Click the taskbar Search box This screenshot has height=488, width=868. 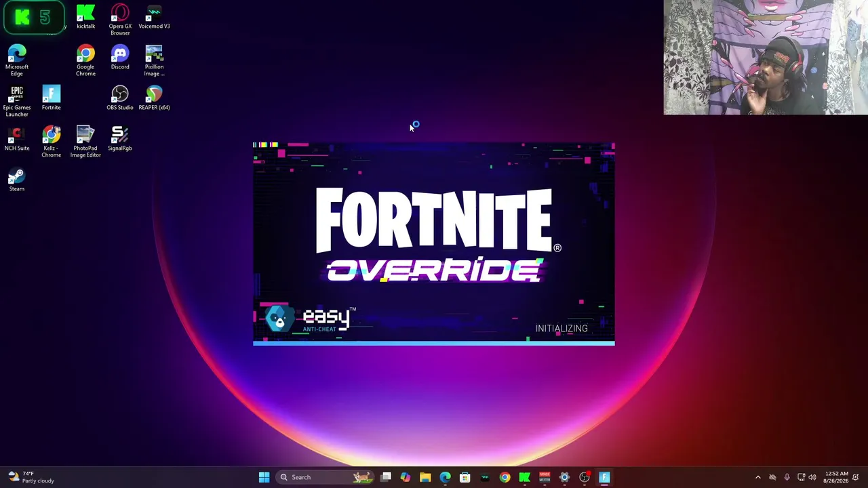(324, 477)
